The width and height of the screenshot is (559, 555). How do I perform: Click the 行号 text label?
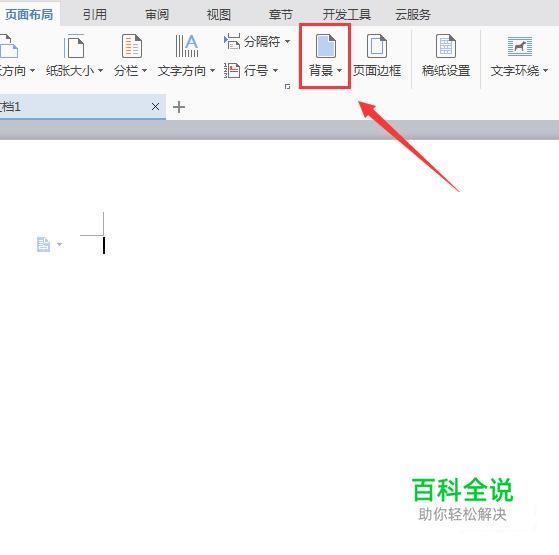pos(256,71)
